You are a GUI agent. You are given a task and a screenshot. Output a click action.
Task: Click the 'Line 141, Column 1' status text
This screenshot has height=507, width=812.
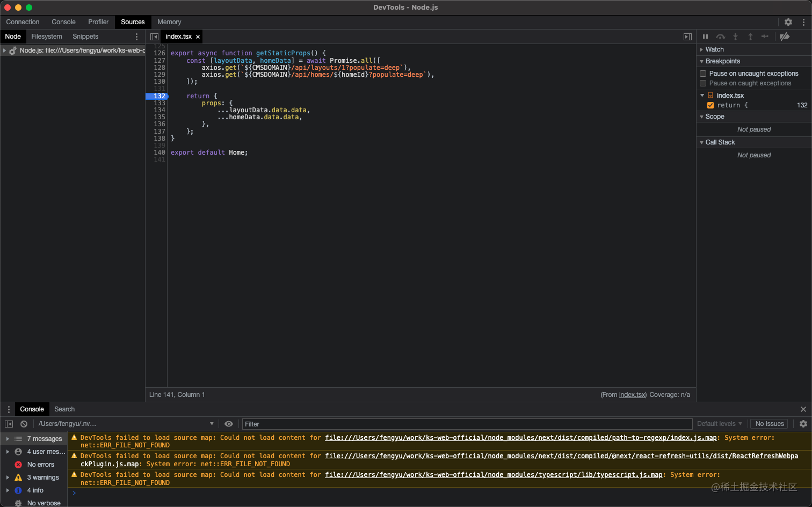click(x=177, y=395)
